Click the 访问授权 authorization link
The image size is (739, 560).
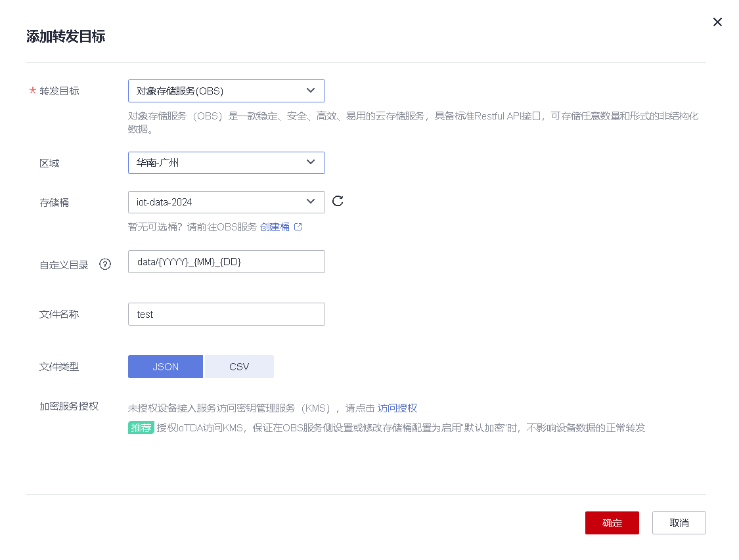coord(398,408)
